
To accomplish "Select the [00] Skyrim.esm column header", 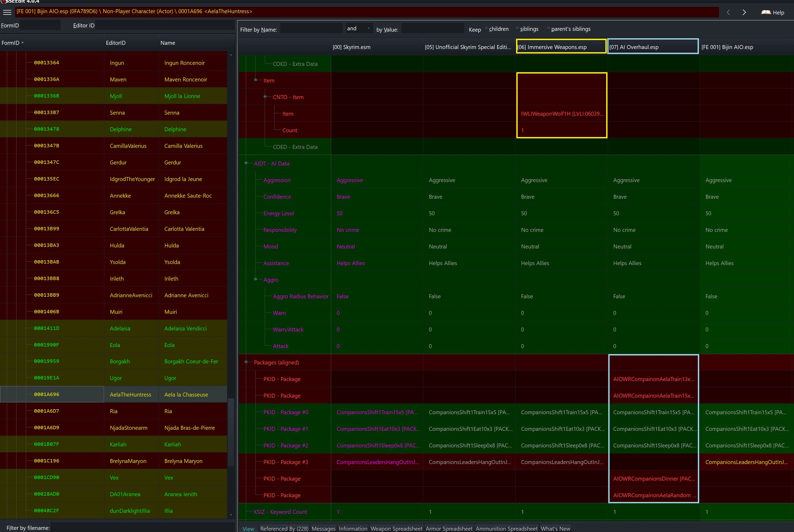I will click(377, 47).
